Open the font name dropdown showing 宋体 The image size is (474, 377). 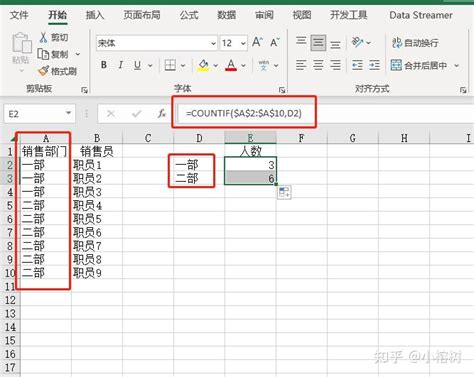tap(213, 43)
